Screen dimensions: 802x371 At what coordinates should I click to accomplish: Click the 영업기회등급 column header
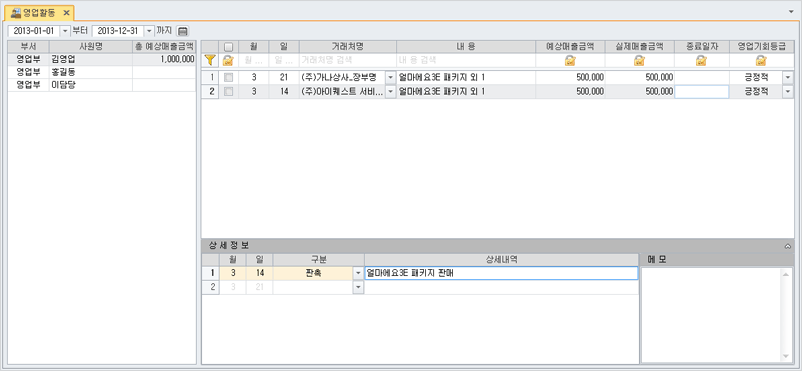click(761, 47)
